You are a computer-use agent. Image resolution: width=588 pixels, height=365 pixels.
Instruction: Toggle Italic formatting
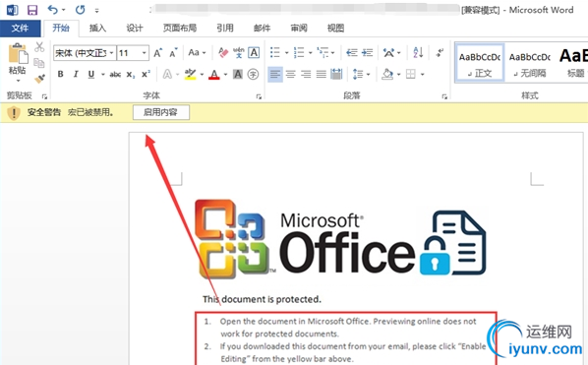pyautogui.click(x=76, y=74)
